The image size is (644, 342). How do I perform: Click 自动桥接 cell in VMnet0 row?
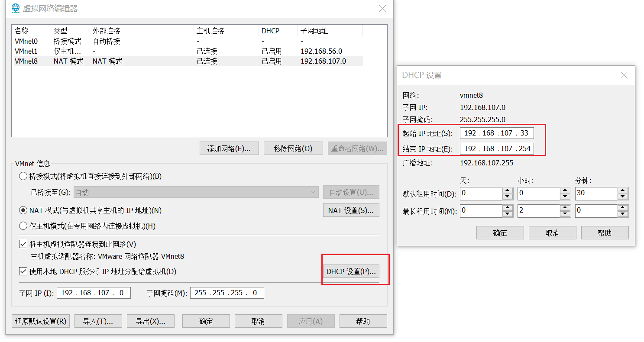coord(107,42)
